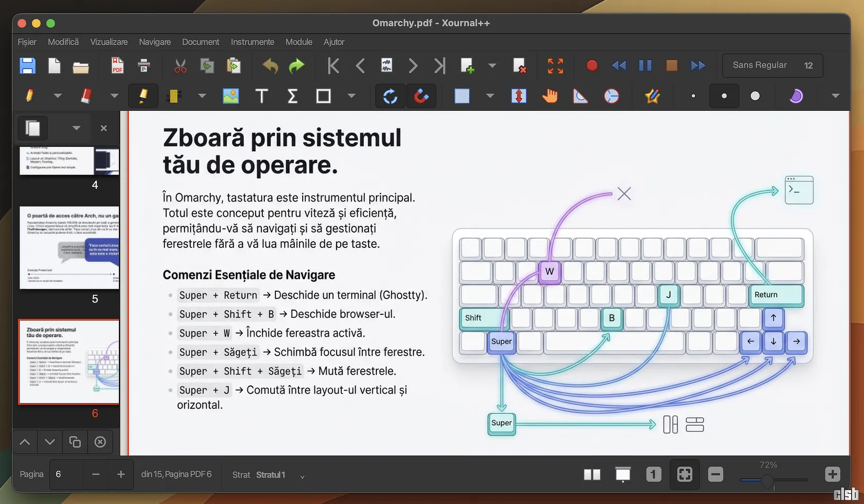The width and height of the screenshot is (864, 504).
Task: Toggle grid snapping magnet
Action: (421, 96)
